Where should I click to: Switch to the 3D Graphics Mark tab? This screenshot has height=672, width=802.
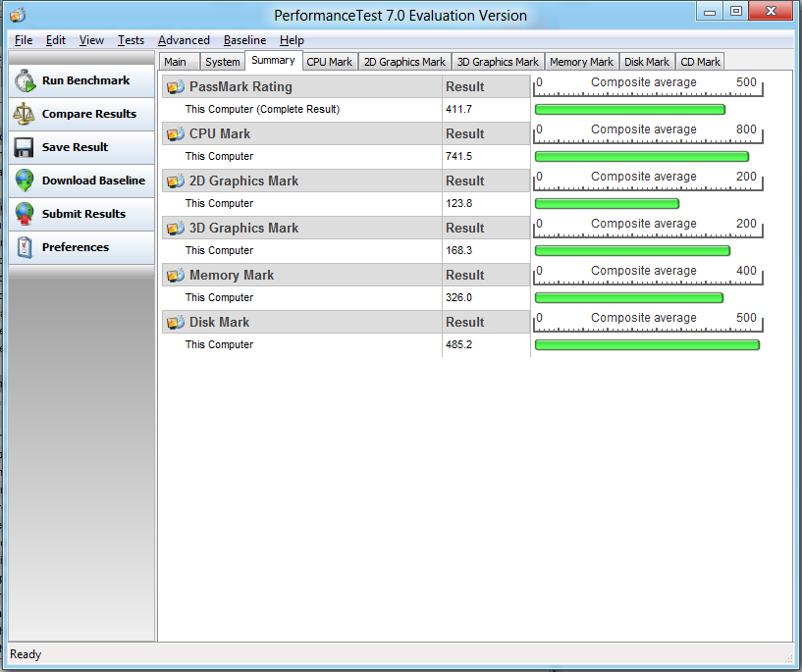498,62
